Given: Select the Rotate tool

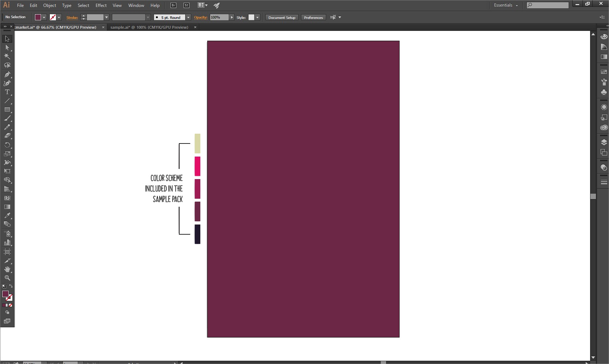Looking at the screenshot, I should 7,145.
